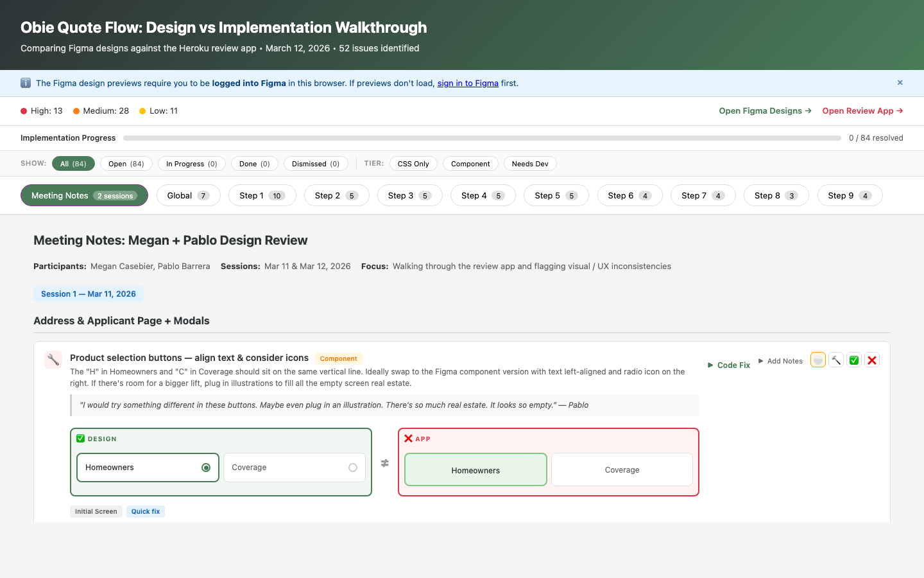Expand the Code Fix section
The image size is (924, 578).
pos(729,365)
